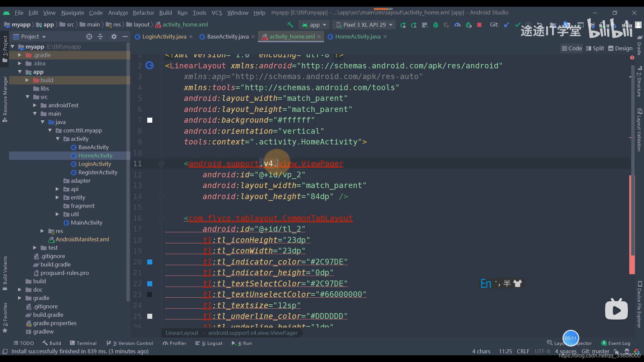
Task: Open the Gradle tool window
Action: pos(640,45)
